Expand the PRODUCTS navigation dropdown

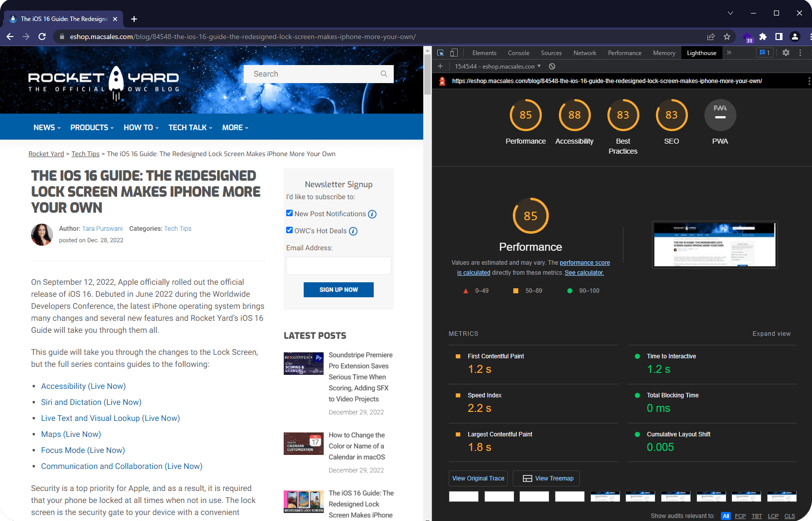pyautogui.click(x=92, y=128)
